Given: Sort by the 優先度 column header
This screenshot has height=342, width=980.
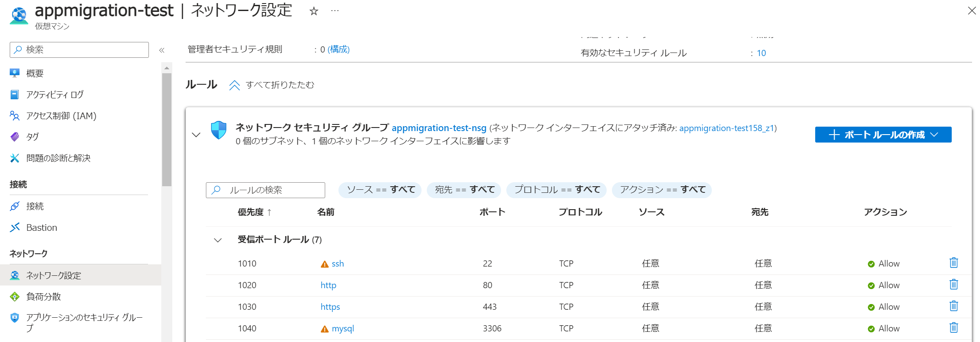Looking at the screenshot, I should tap(255, 212).
